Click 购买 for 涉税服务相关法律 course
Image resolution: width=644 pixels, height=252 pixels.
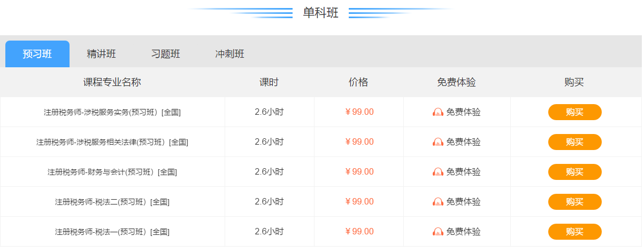pos(575,142)
